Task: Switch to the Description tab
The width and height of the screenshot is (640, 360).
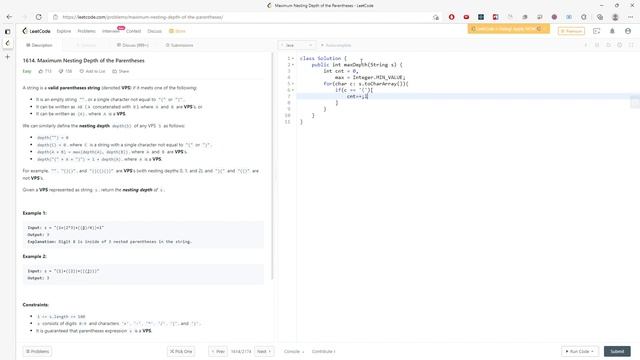Action: (39, 45)
